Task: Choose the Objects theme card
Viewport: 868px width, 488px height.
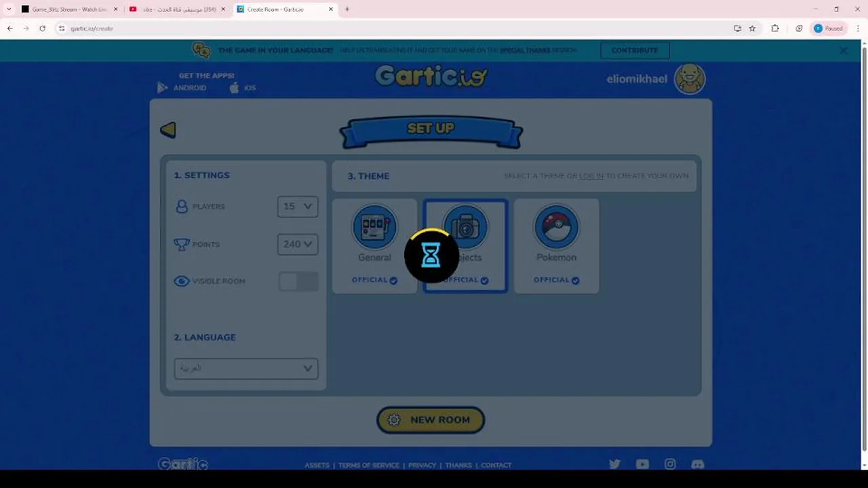Action: pyautogui.click(x=465, y=246)
